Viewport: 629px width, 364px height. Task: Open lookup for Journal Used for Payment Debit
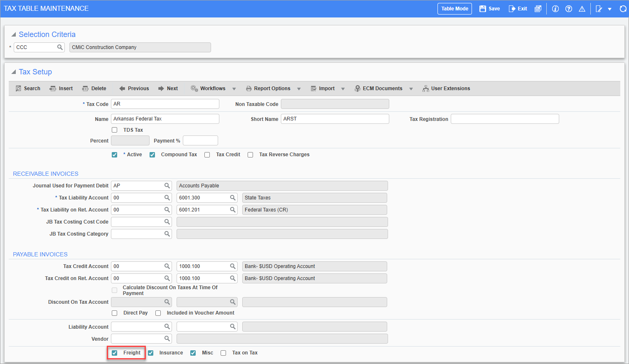pyautogui.click(x=167, y=186)
